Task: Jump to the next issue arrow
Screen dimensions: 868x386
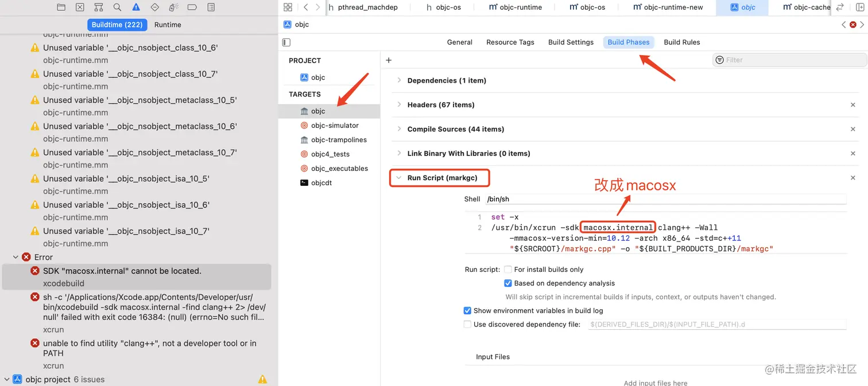Action: (862, 25)
